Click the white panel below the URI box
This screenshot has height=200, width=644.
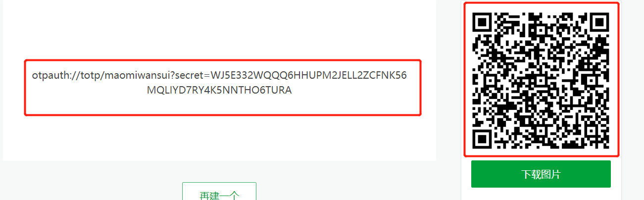(x=219, y=139)
